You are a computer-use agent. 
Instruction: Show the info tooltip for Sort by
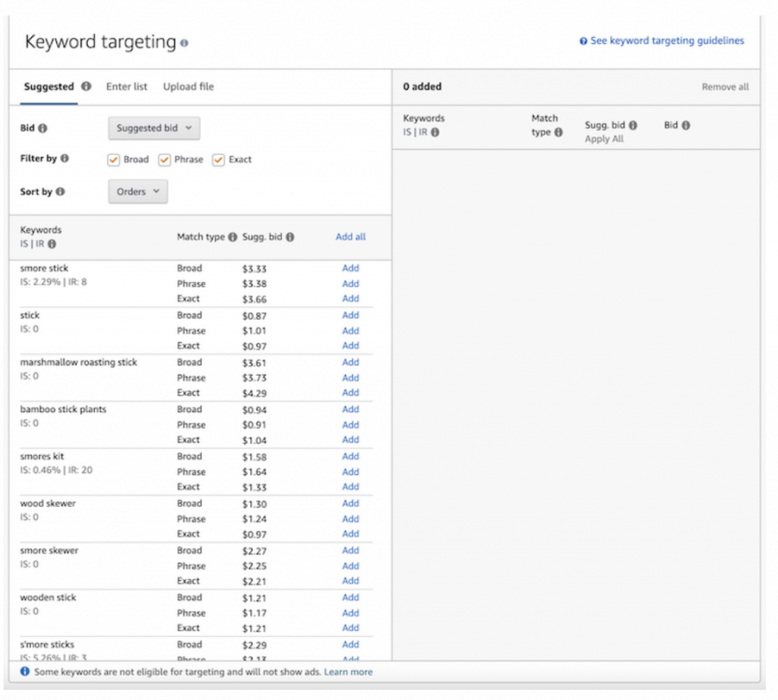click(60, 192)
